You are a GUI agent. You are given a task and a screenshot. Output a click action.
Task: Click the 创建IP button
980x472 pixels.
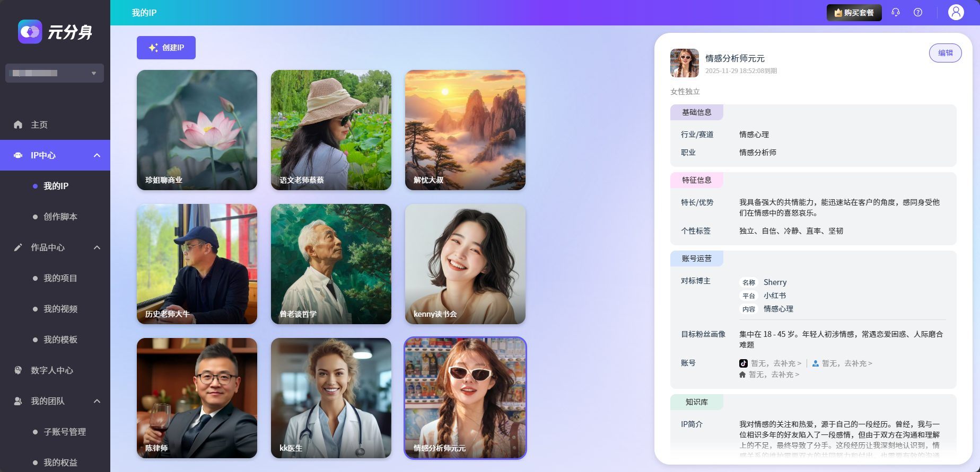tap(166, 48)
